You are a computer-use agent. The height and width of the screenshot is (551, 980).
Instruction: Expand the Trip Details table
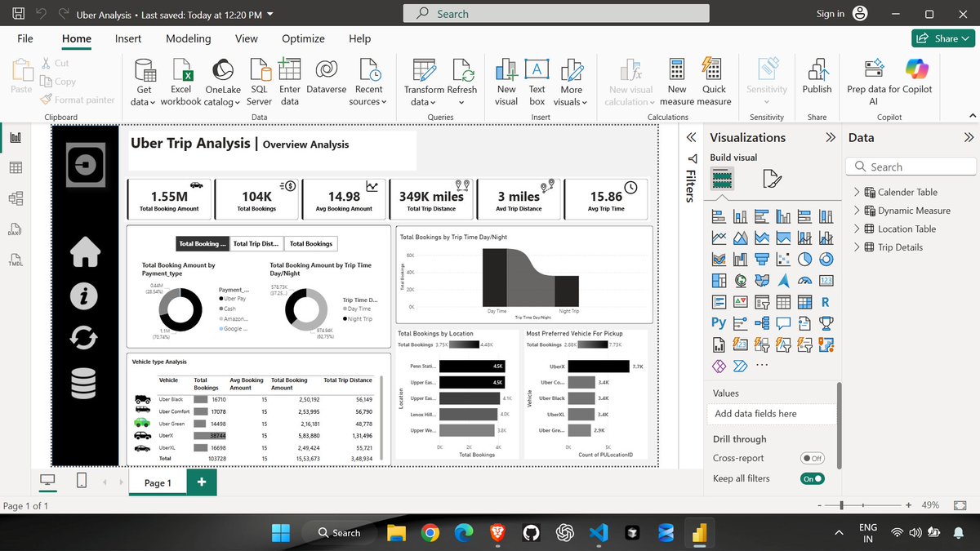point(857,247)
